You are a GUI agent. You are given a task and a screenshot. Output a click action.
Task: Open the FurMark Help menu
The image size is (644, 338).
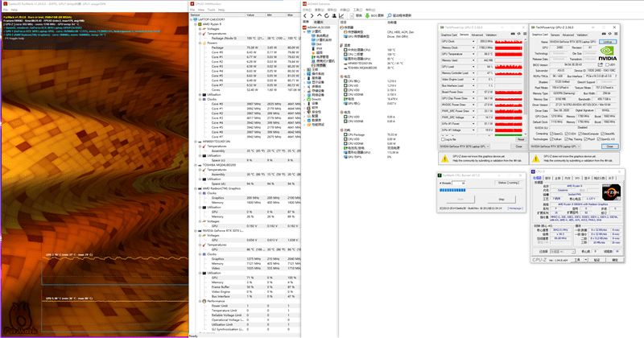[14, 10]
